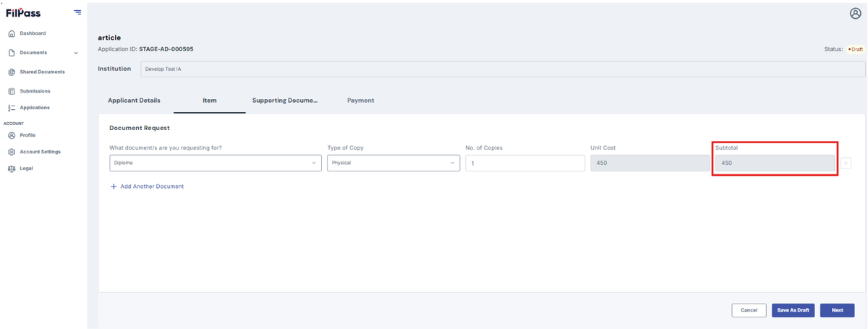Select the Item tab
The width and height of the screenshot is (868, 329).
[x=210, y=101]
